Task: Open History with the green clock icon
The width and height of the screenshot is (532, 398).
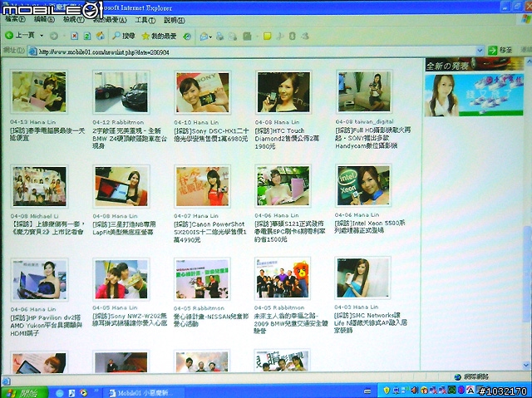Action: pyautogui.click(x=187, y=37)
